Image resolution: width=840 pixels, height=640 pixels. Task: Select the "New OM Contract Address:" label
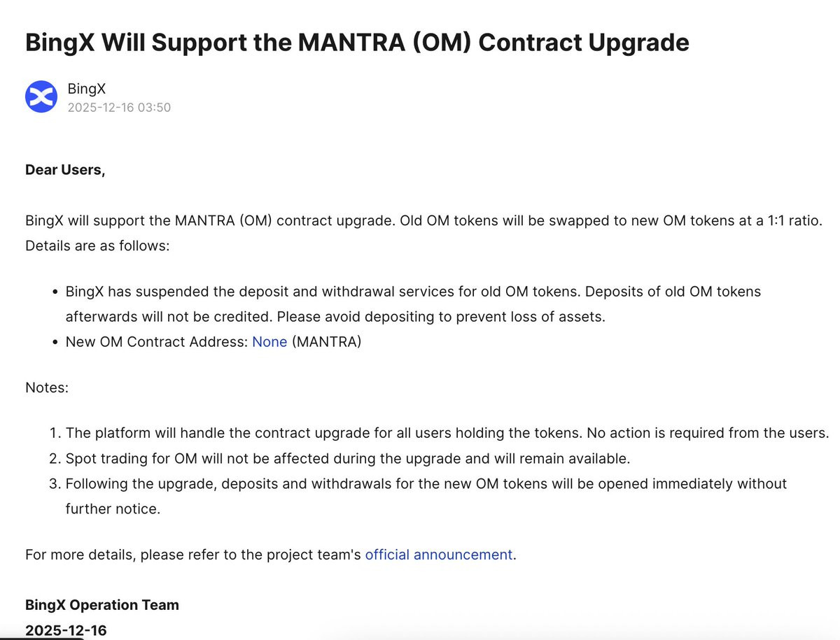(157, 342)
